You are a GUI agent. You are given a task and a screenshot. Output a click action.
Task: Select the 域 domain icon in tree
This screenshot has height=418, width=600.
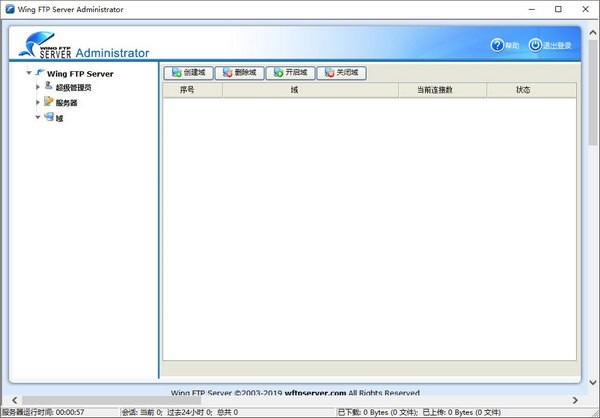48,117
